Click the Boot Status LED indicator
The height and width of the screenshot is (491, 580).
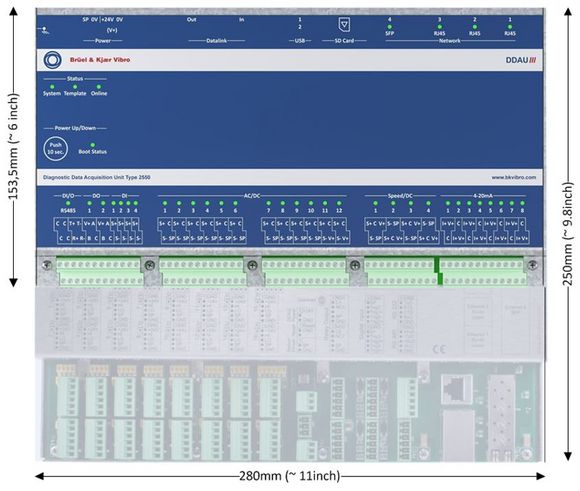tap(93, 145)
